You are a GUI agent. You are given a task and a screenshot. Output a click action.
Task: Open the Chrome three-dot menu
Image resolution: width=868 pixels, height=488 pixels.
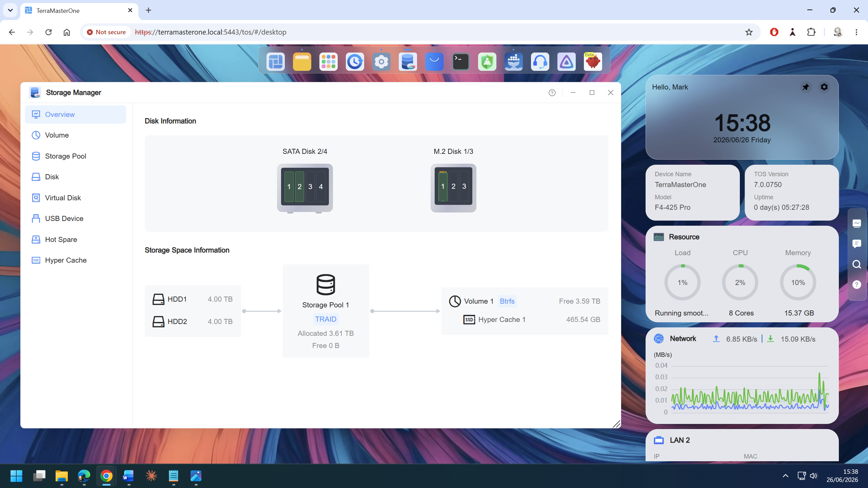click(856, 32)
